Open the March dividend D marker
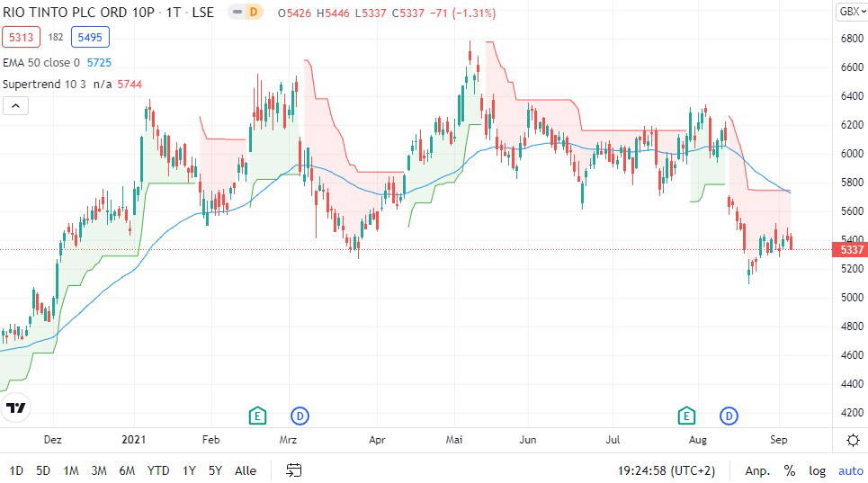 pos(300,416)
